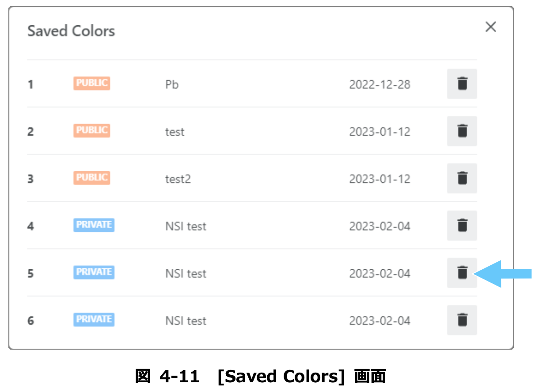Click PRIVATE badge in row 6
The image size is (539, 392).
tap(94, 319)
